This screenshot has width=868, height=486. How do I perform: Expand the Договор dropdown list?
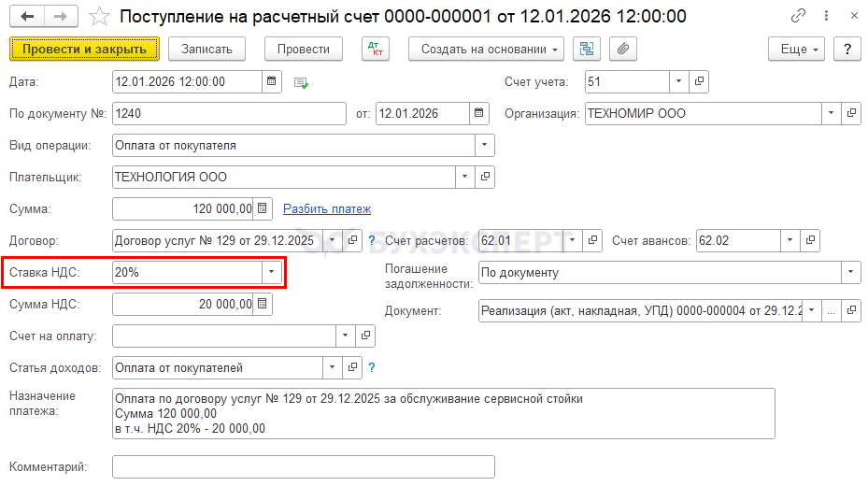coord(332,240)
